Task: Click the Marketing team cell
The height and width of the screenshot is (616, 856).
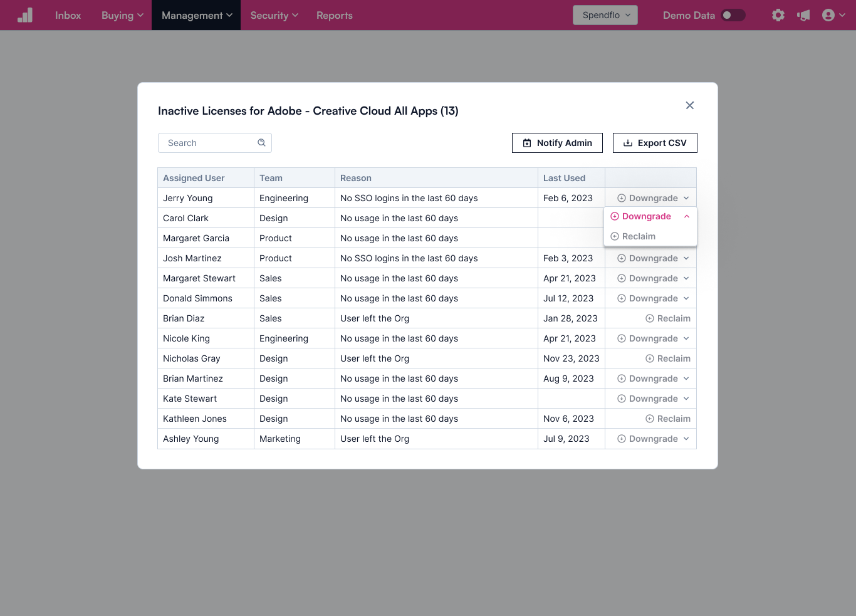Action: (295, 439)
